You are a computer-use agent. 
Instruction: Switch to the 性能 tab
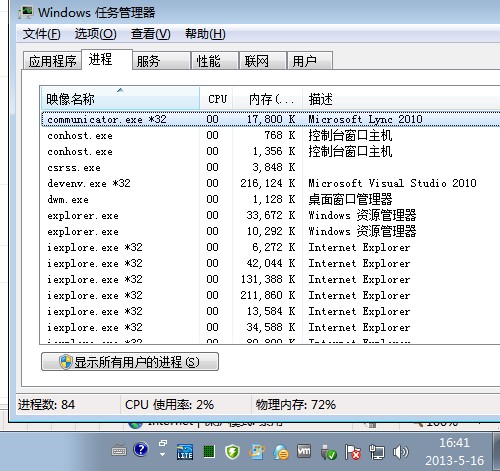click(215, 61)
